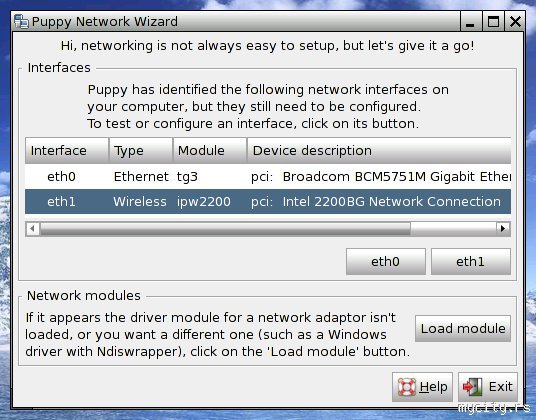The height and width of the screenshot is (420, 536).
Task: Sort by the Interface column header
Action: 67,151
